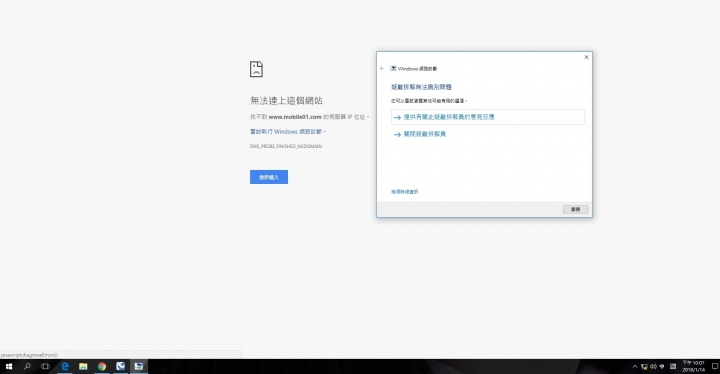Image resolution: width=720 pixels, height=374 pixels.
Task: Click the run Windows network diagnostics link
Action: 286,131
